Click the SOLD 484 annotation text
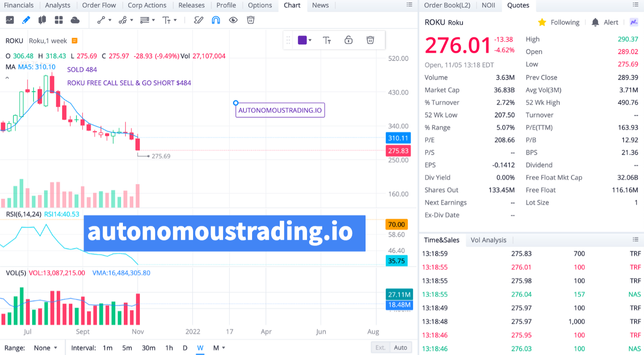The height and width of the screenshot is (355, 644). [x=82, y=70]
